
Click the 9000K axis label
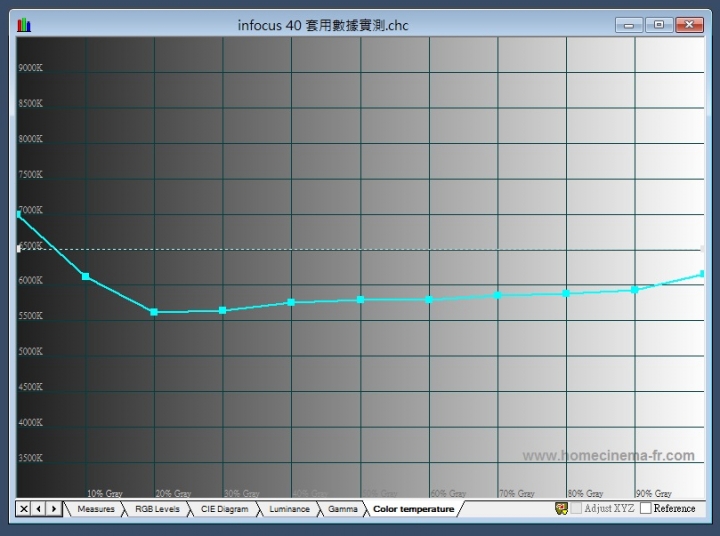[x=30, y=68]
